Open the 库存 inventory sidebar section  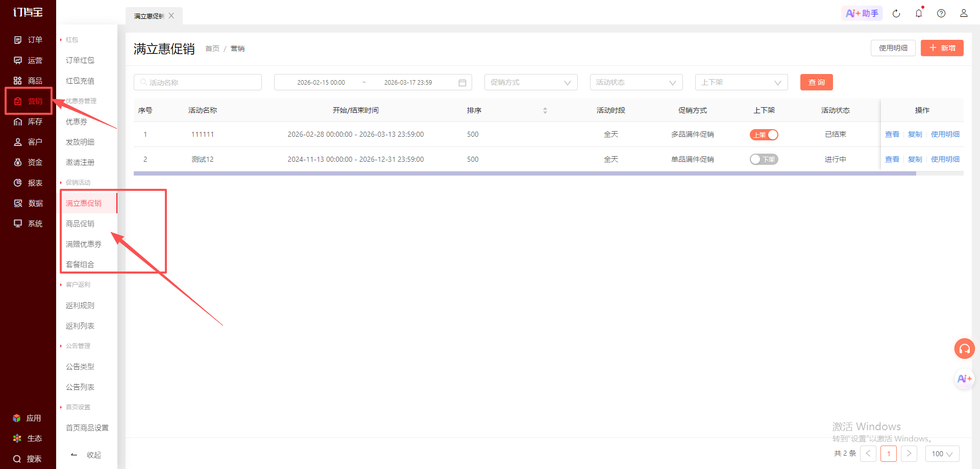point(28,121)
